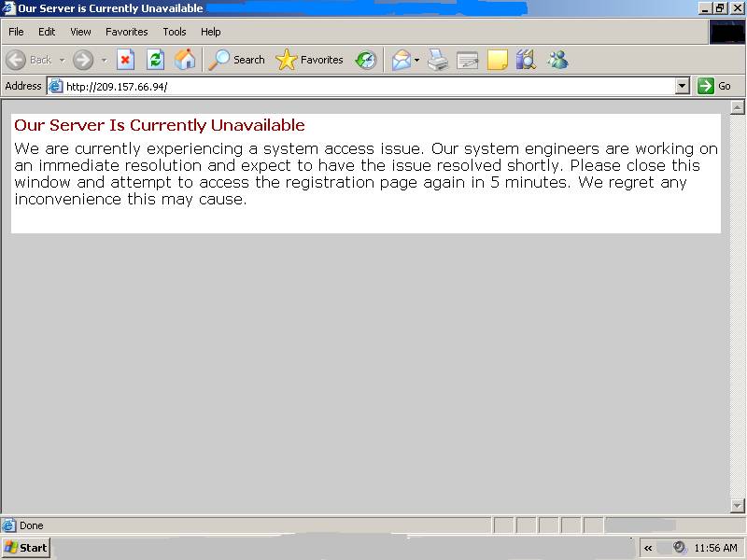Image resolution: width=747 pixels, height=560 pixels.
Task: Stop page loading with red X icon
Action: click(x=126, y=60)
